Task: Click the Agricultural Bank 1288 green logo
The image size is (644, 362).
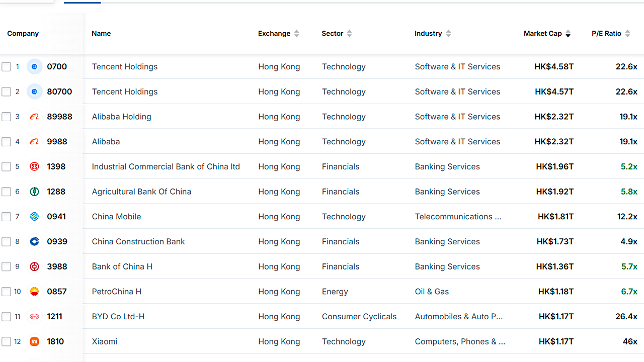Action: point(34,192)
